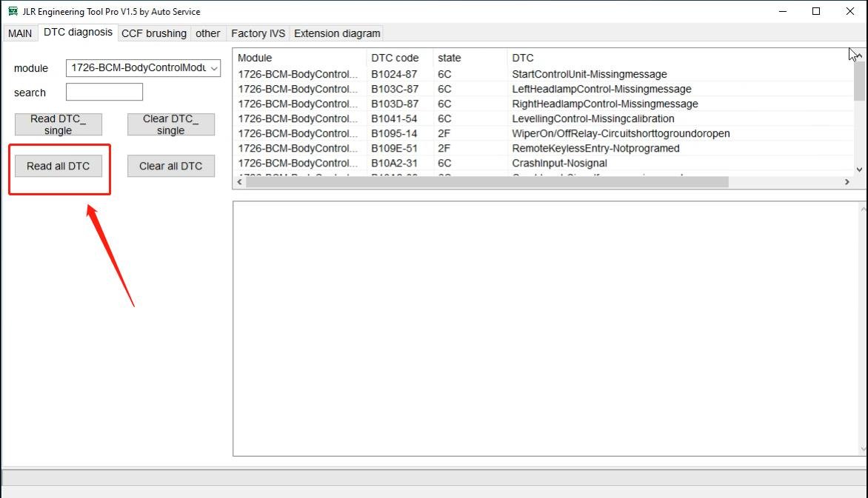This screenshot has height=498, width=868.
Task: Switch to the Extension diagram tab
Action: tap(337, 33)
